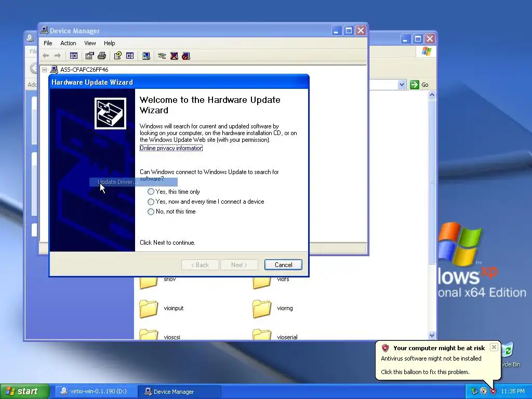Click the 'vioinput' folder name text
The height and width of the screenshot is (399, 532).
click(x=174, y=308)
